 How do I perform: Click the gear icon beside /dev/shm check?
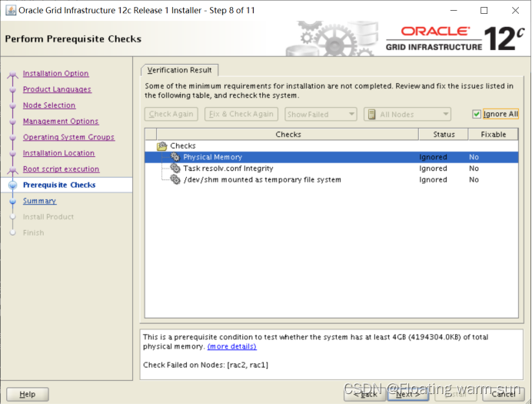[x=175, y=179]
